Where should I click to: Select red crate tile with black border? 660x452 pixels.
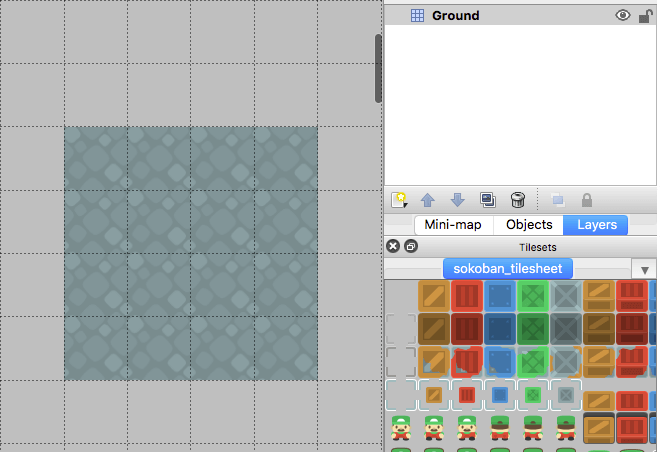632,428
